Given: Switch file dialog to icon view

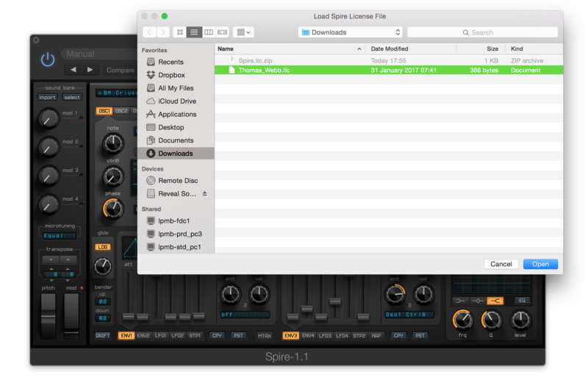Looking at the screenshot, I should (180, 32).
